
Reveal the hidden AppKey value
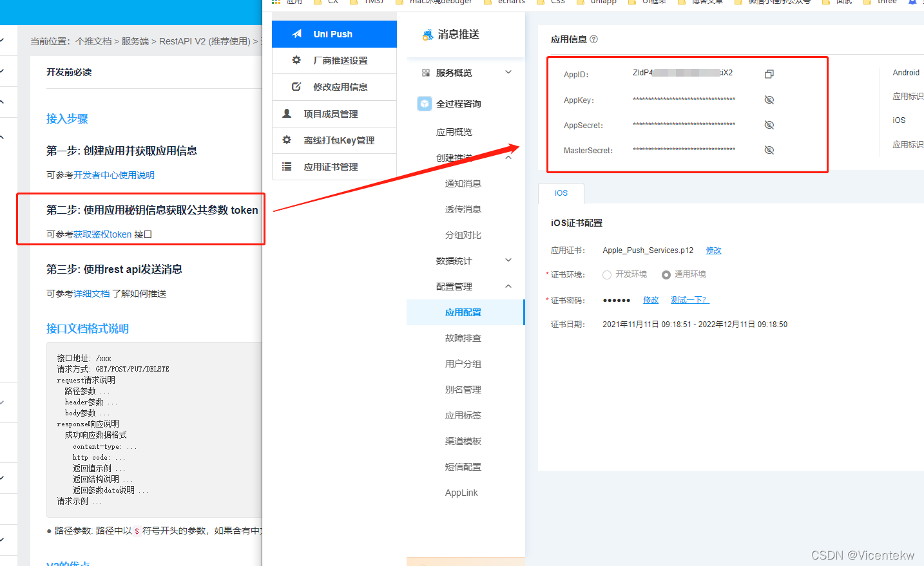[x=769, y=100]
